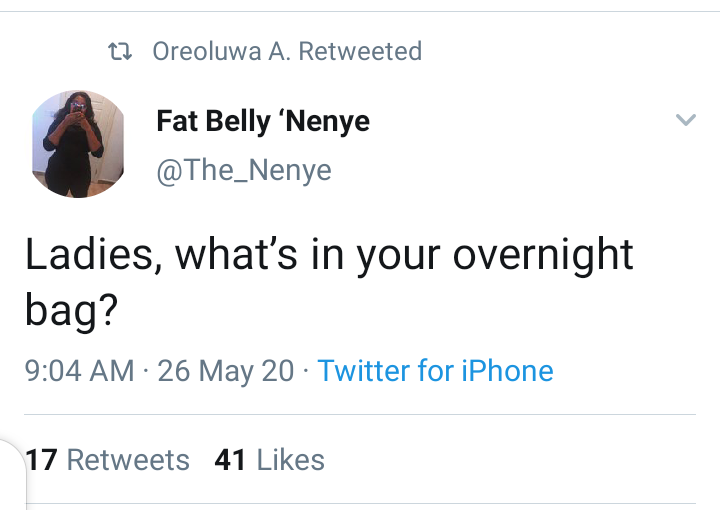
Task: Open the Twitter for iPhone source link
Action: (435, 371)
